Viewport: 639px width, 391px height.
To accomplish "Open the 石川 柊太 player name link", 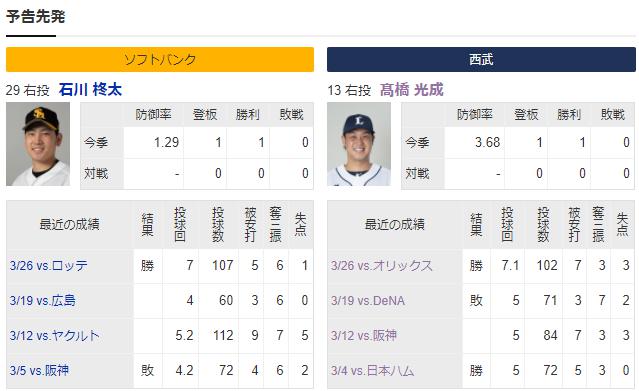I will pyautogui.click(x=90, y=90).
